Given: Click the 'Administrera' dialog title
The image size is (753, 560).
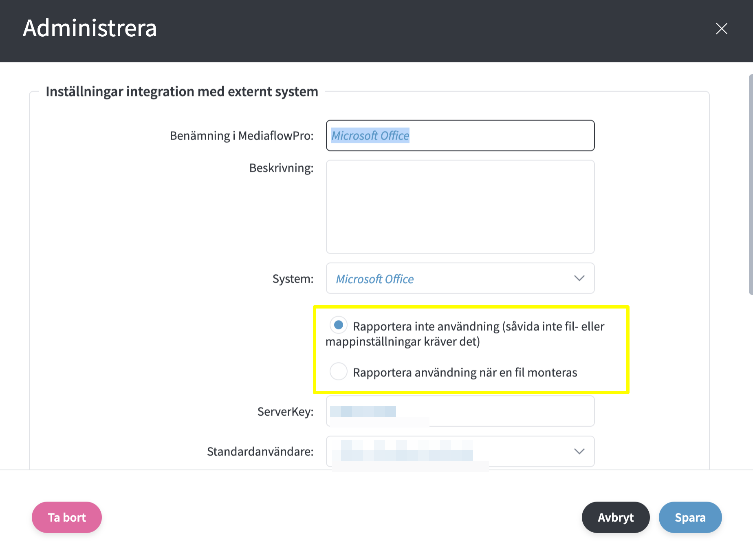Looking at the screenshot, I should pos(90,28).
